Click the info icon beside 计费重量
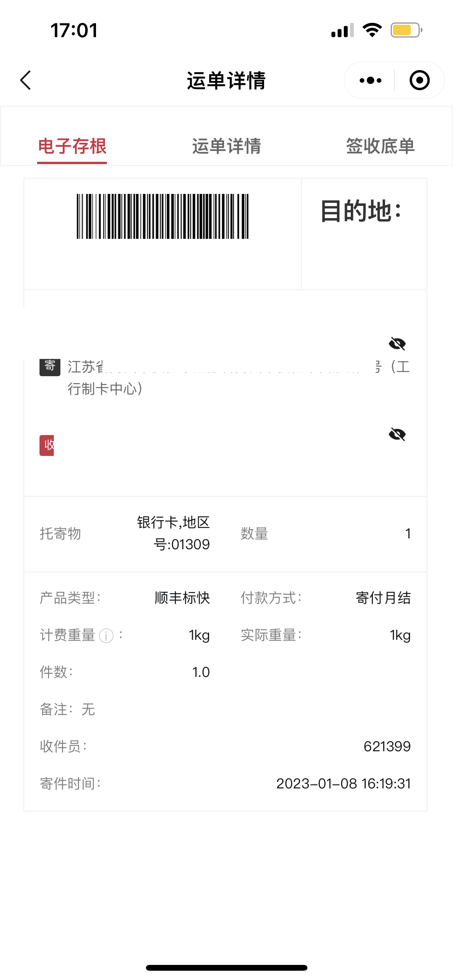Image resolution: width=453 pixels, height=980 pixels. 106,636
